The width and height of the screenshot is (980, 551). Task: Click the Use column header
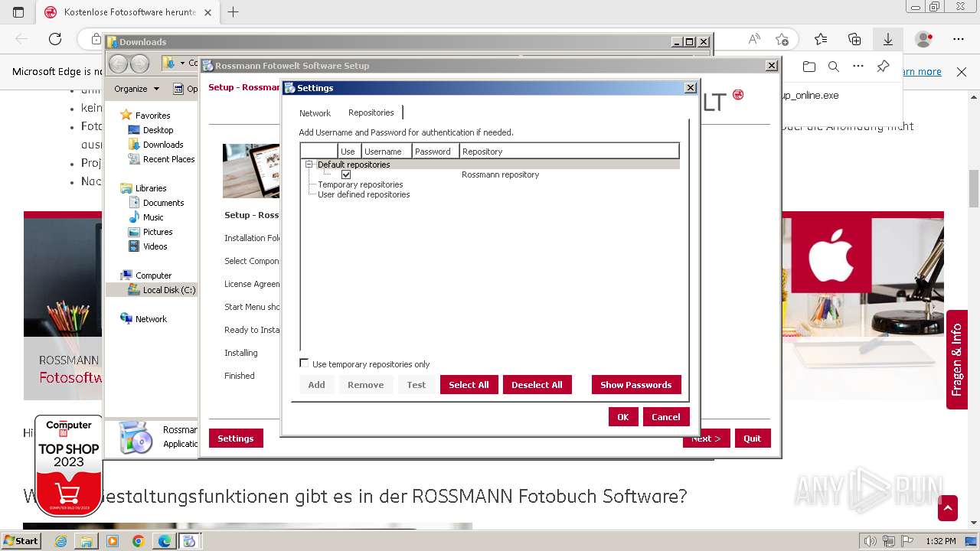click(x=348, y=152)
